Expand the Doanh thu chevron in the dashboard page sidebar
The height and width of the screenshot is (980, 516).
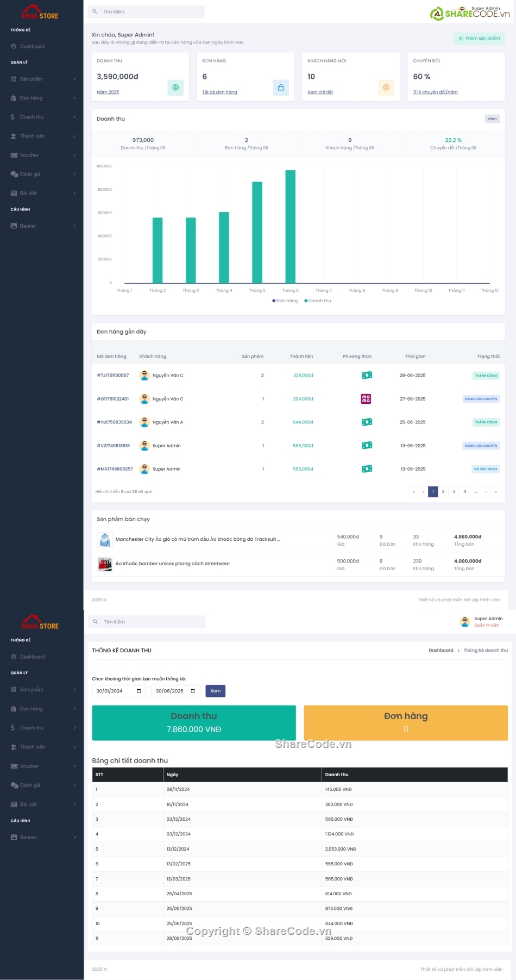point(74,117)
